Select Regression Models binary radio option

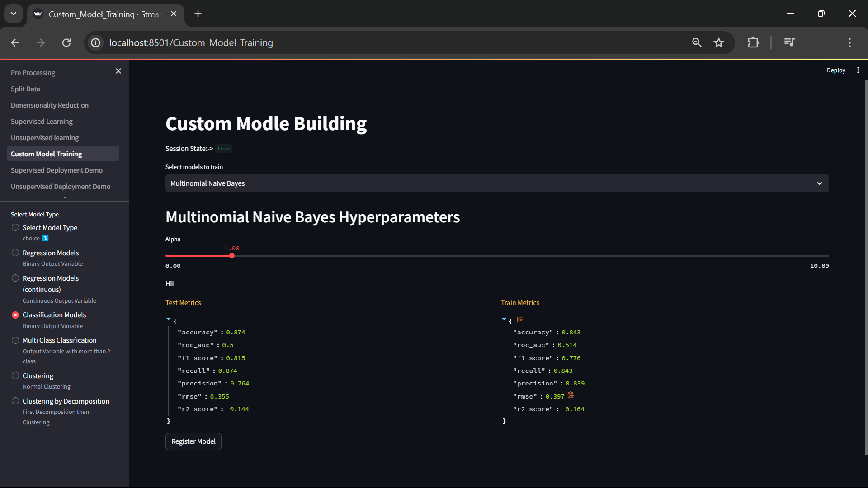(15, 253)
